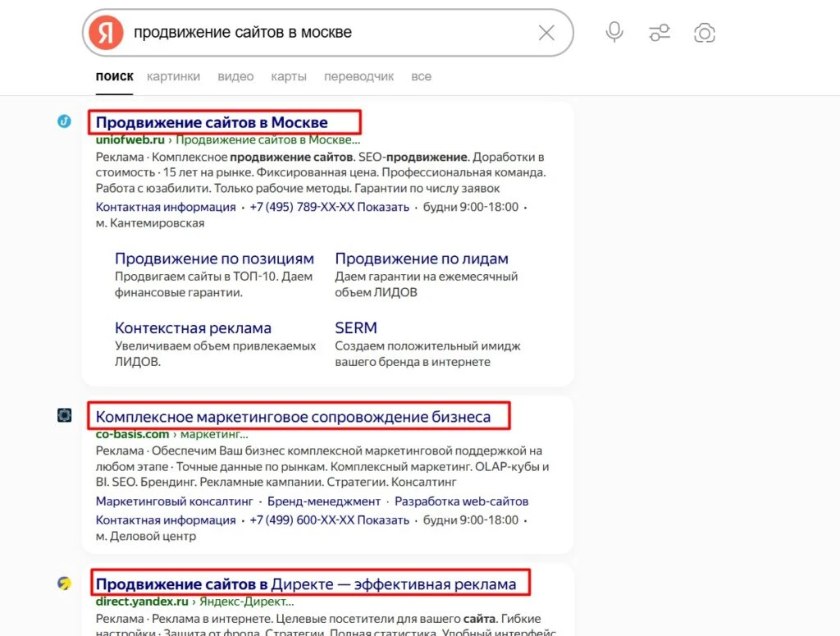Switch to the видео tab
The width and height of the screenshot is (840, 636).
235,76
